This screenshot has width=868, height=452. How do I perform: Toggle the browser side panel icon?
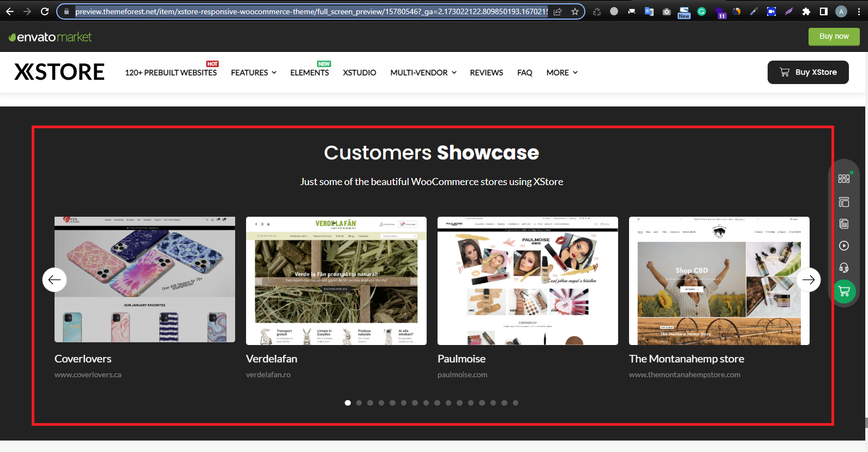coord(824,11)
